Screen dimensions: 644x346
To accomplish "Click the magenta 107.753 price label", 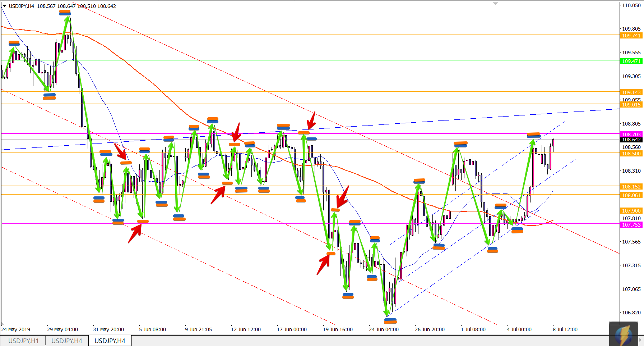I will pyautogui.click(x=631, y=225).
